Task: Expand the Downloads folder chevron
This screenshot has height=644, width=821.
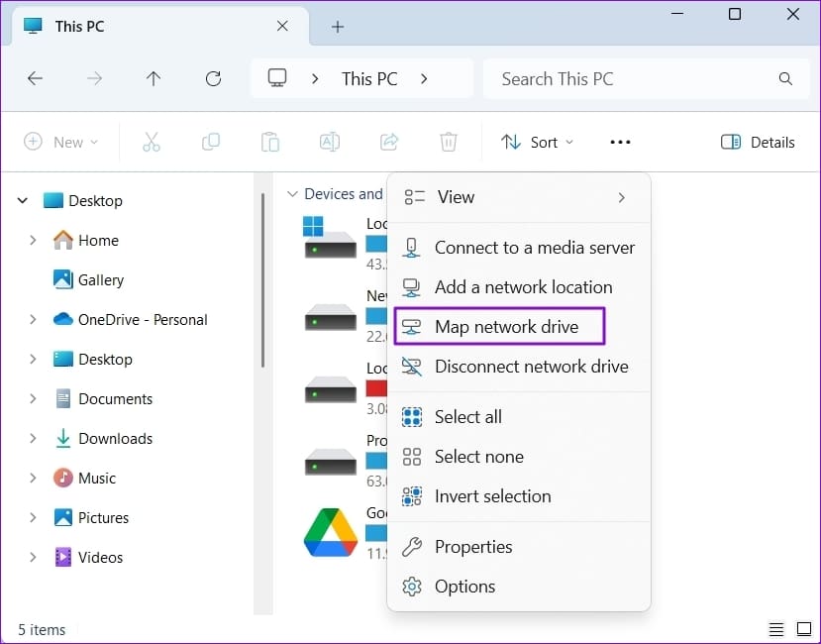Action: click(x=33, y=438)
